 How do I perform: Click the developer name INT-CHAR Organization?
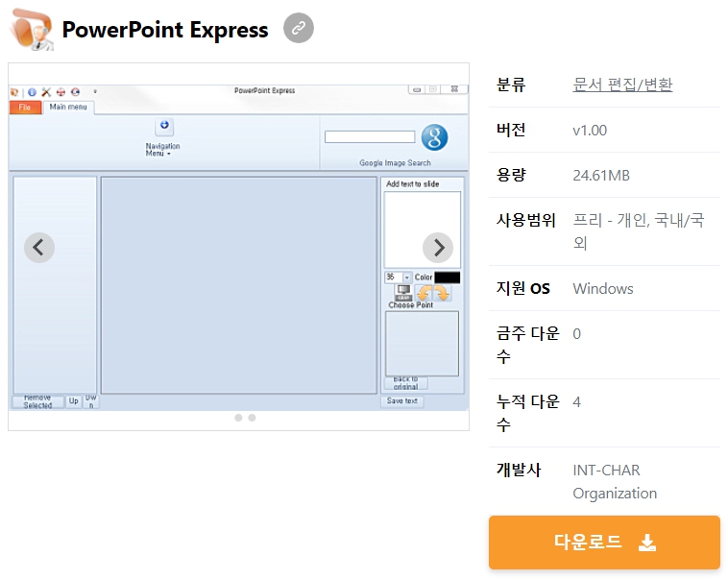(615, 481)
